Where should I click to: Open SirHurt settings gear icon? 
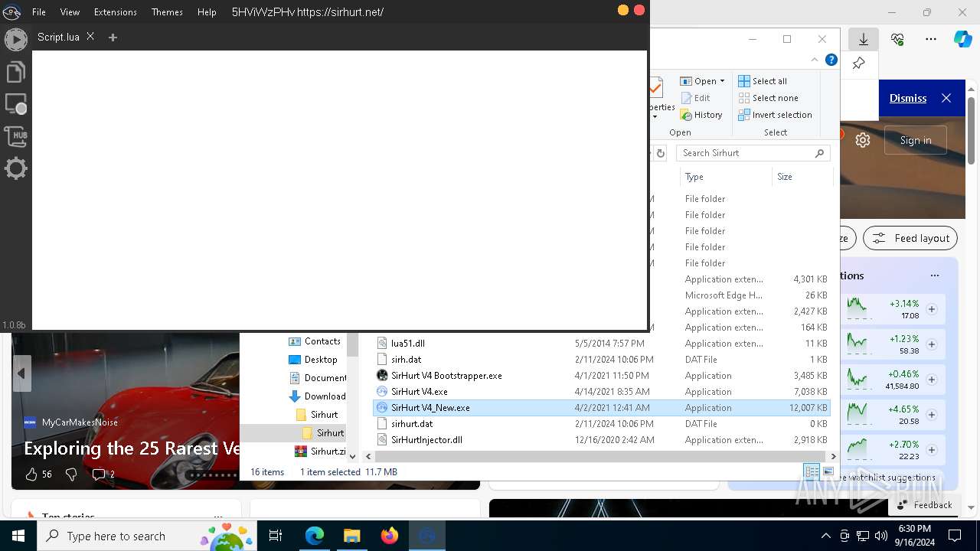point(15,168)
